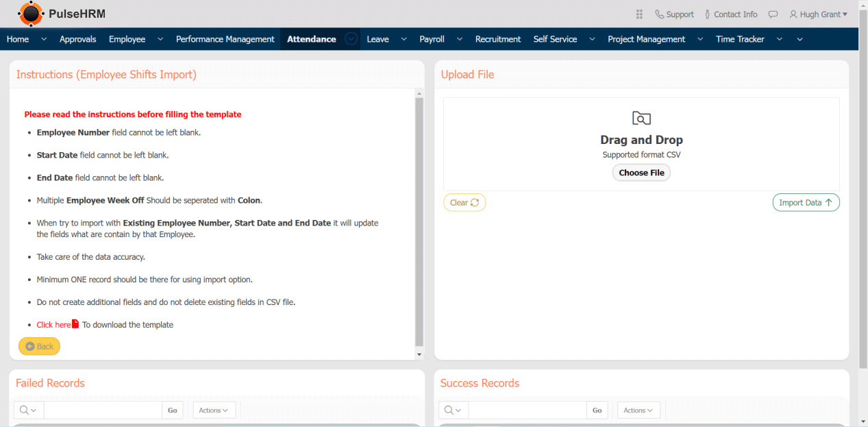Click the PulseHRM logo icon
Viewport: 868px width, 427px height.
point(30,14)
